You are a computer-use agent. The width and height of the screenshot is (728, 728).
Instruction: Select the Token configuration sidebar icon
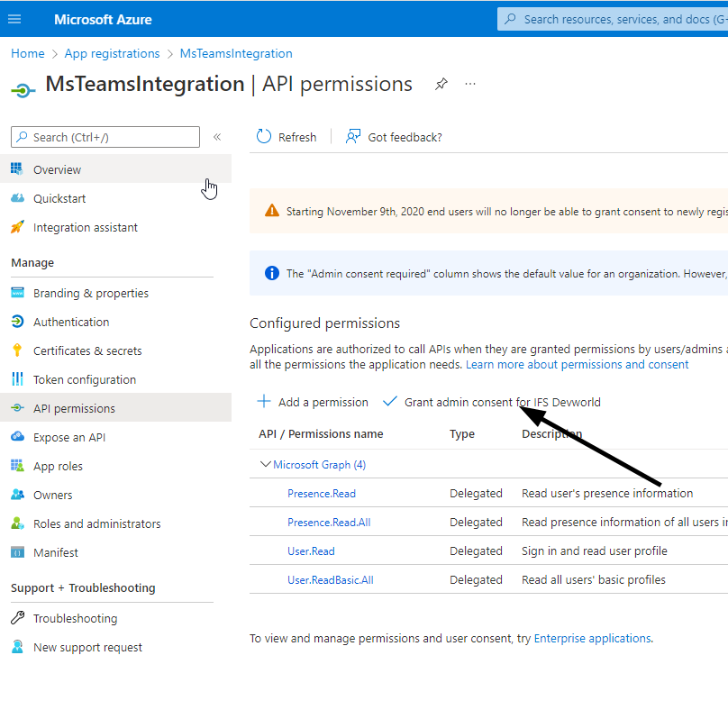(x=19, y=379)
